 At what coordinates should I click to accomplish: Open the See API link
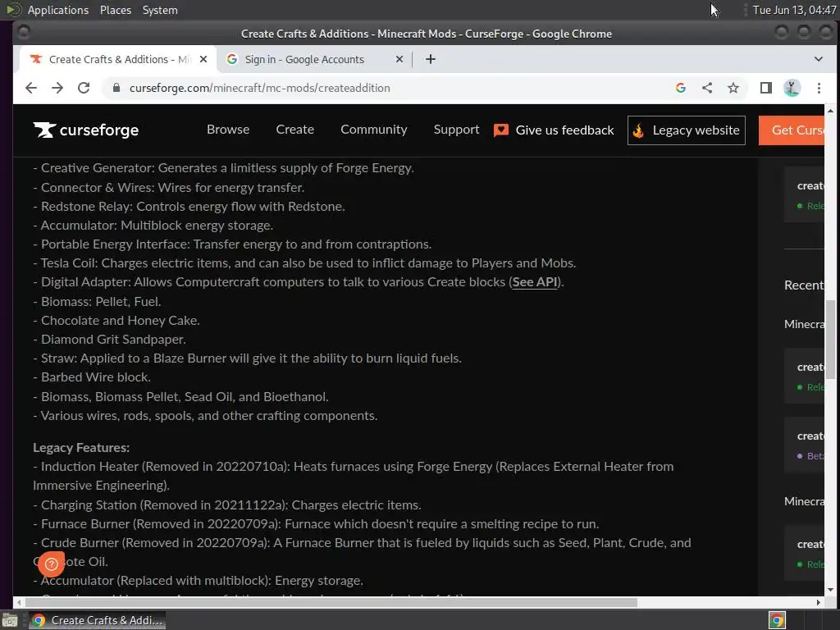535,282
